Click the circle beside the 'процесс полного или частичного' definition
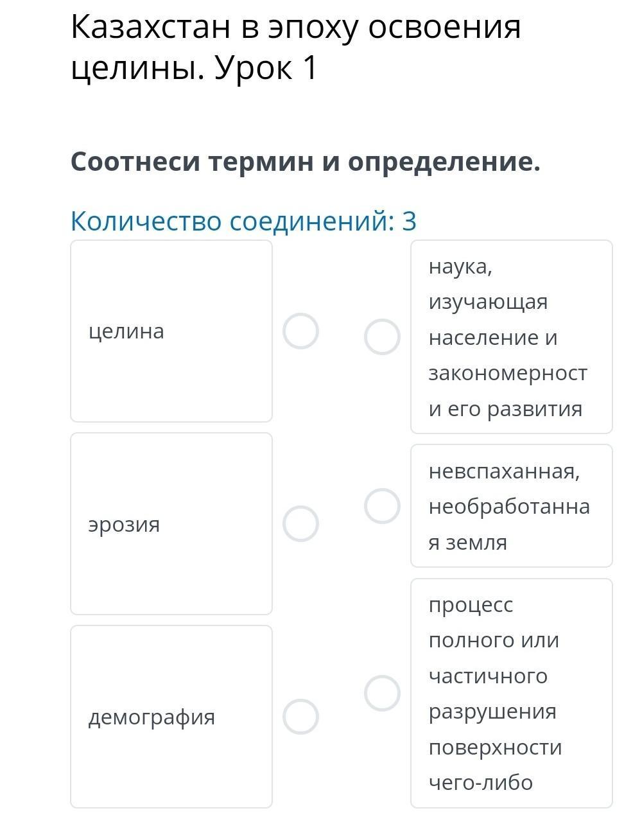The width and height of the screenshot is (642, 840). click(x=382, y=694)
